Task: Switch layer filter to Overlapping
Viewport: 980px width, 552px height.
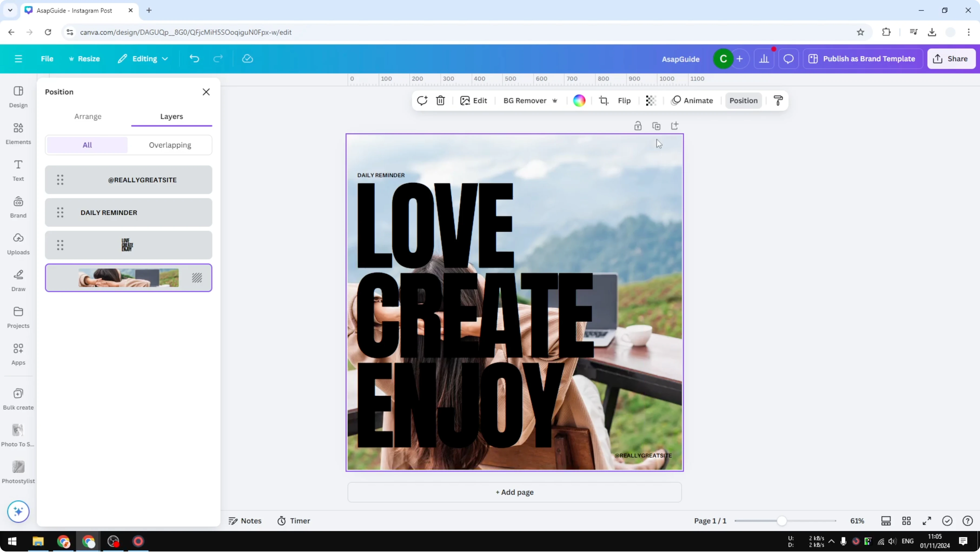Action: pos(170,145)
